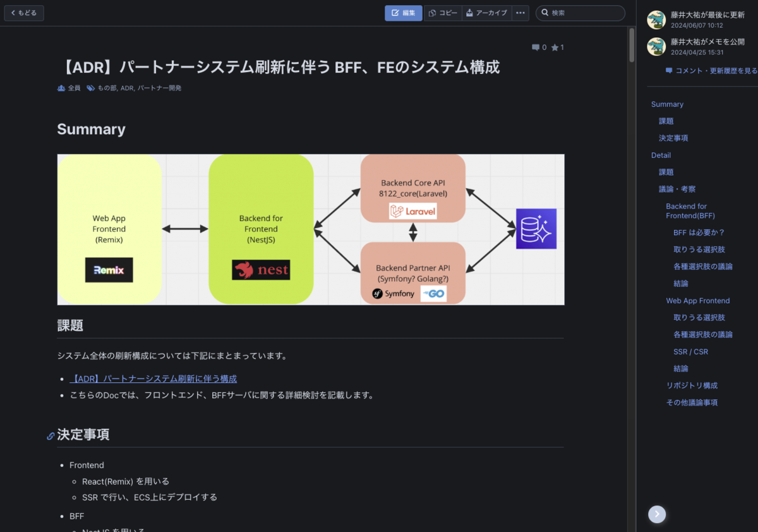Click the page vertical scrollbar thumb
This screenshot has height=532, width=758.
[x=632, y=45]
